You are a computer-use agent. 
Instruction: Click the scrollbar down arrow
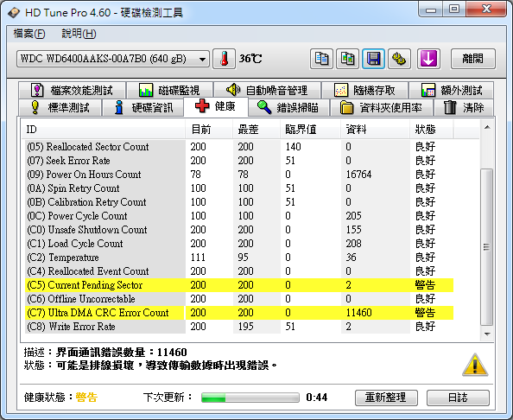(487, 334)
